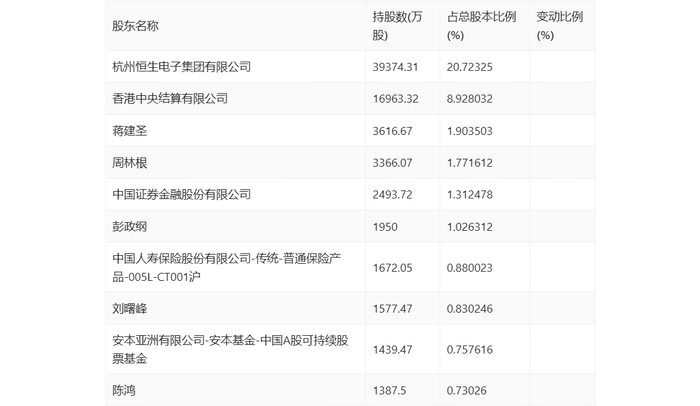700x406 pixels.
Task: Select the value 16963.32
Action: click(396, 99)
